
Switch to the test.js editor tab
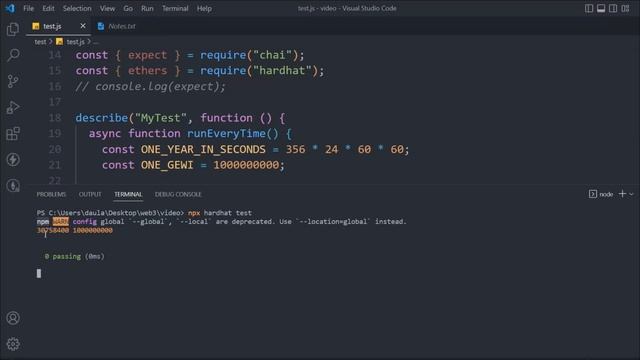click(59, 26)
